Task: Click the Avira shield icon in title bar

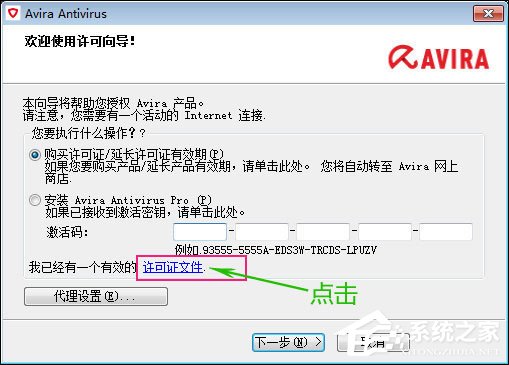Action: [x=13, y=14]
